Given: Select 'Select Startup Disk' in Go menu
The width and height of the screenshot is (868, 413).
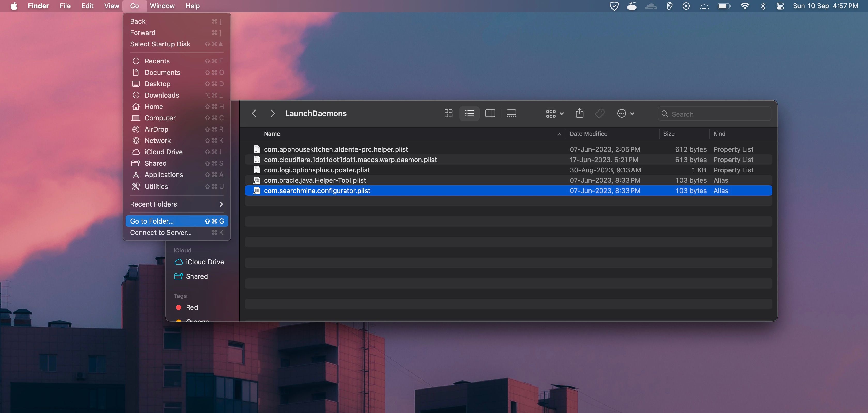Looking at the screenshot, I should coord(160,44).
